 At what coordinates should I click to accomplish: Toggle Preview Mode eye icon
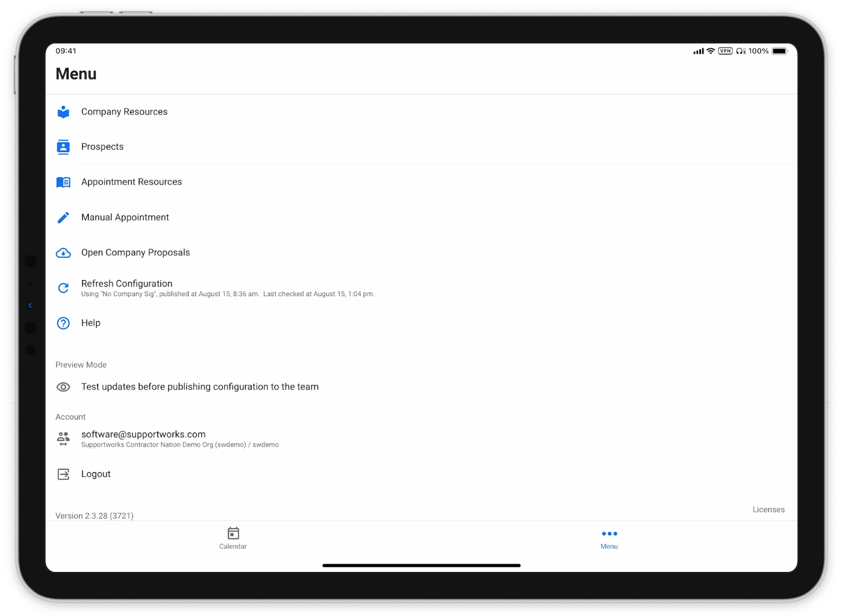(x=63, y=387)
